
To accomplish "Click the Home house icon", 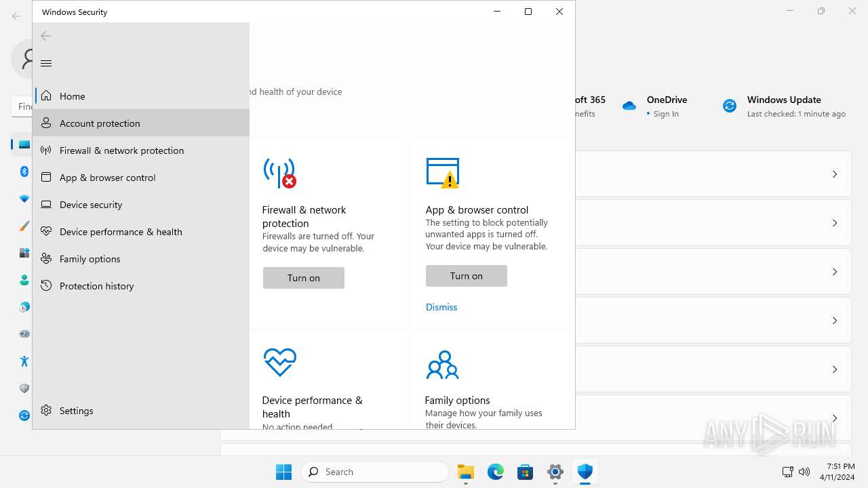I will point(46,96).
